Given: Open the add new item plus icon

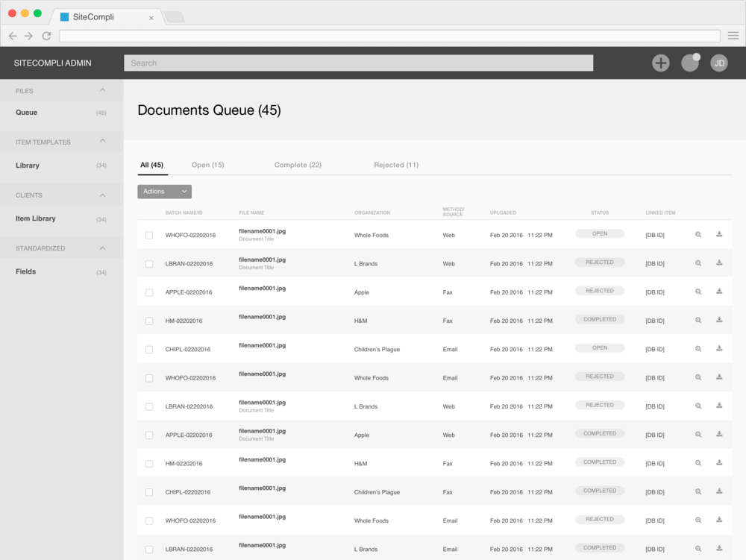Looking at the screenshot, I should (x=660, y=63).
